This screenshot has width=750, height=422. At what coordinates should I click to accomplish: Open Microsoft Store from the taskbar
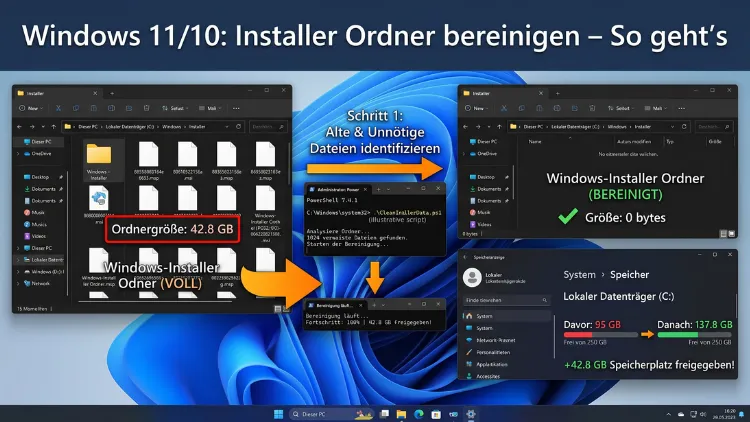click(436, 414)
